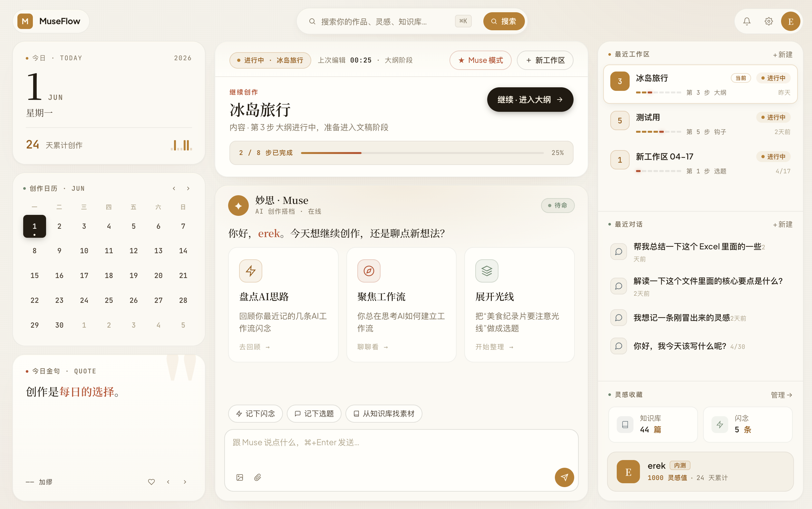Screen dimensions: 812x509
Task: Click 冰岛旅行 step progress dashes
Action: (x=658, y=92)
